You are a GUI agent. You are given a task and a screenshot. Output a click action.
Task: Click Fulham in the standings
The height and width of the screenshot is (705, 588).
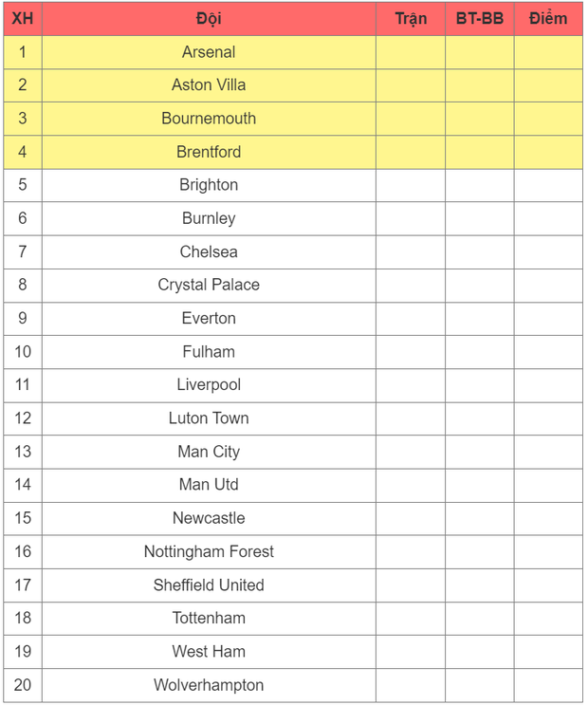point(209,351)
